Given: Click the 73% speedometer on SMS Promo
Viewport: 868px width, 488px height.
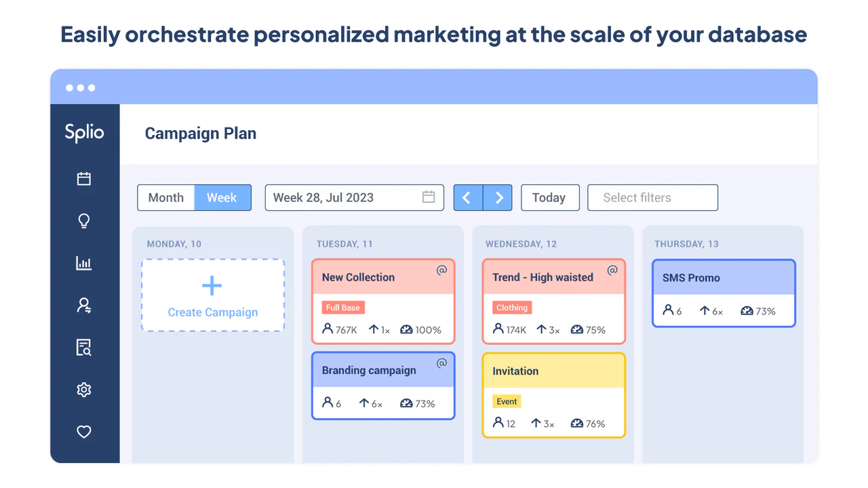Looking at the screenshot, I should (x=757, y=310).
